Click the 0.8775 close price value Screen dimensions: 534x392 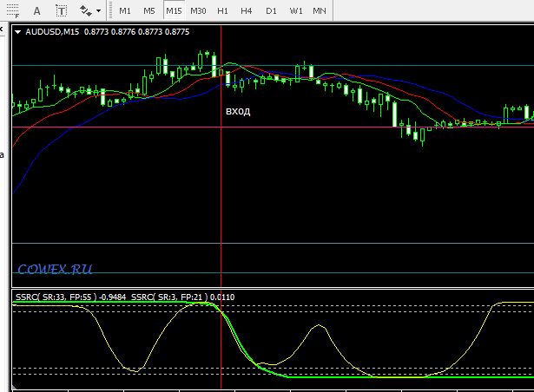point(177,31)
